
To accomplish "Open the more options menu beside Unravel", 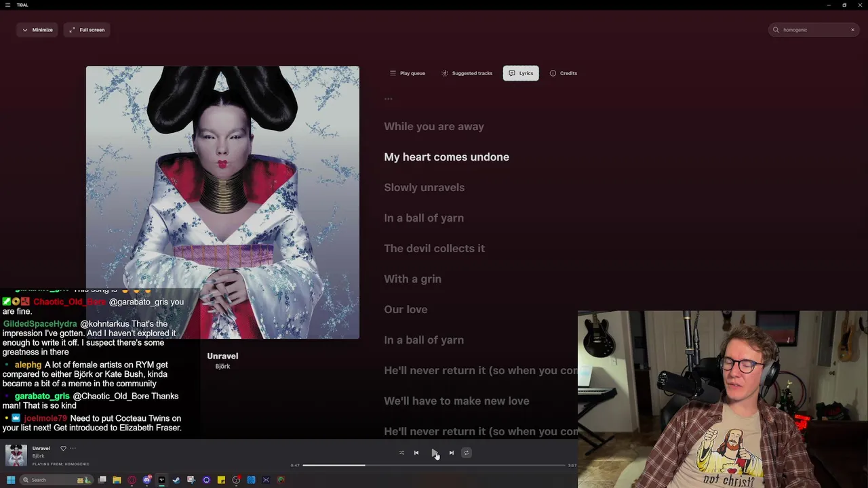I will tap(73, 448).
